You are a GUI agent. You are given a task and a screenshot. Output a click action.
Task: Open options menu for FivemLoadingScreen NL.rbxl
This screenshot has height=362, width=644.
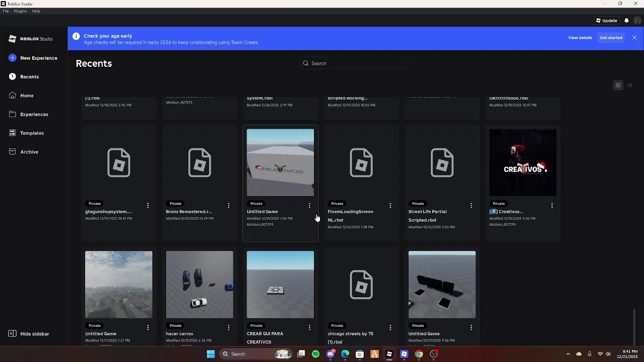pyautogui.click(x=390, y=206)
